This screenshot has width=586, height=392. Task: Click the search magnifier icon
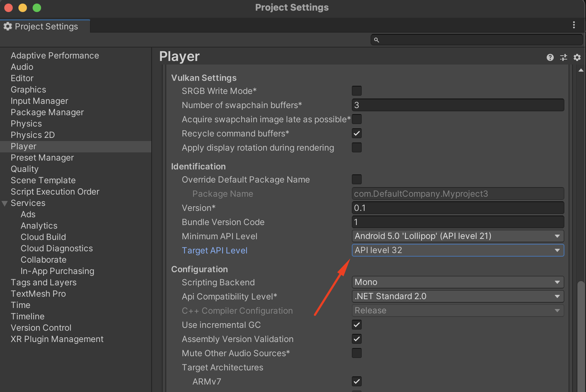pyautogui.click(x=377, y=40)
